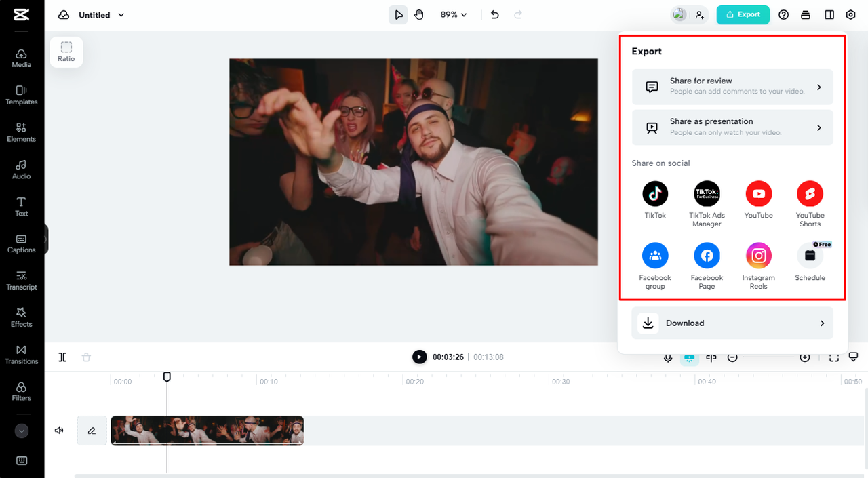The height and width of the screenshot is (478, 868).
Task: Expand Share as presentation chevron
Action: click(x=819, y=127)
